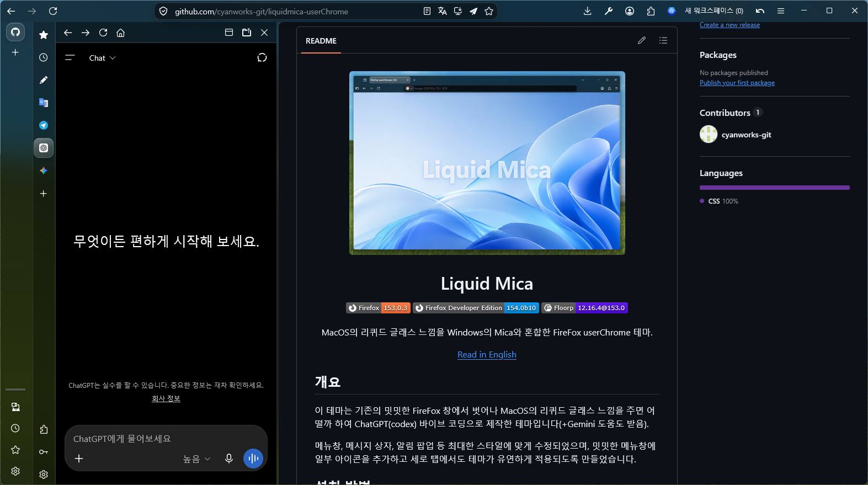
Task: Go forward in the ChatGPT side panel
Action: 86,33
